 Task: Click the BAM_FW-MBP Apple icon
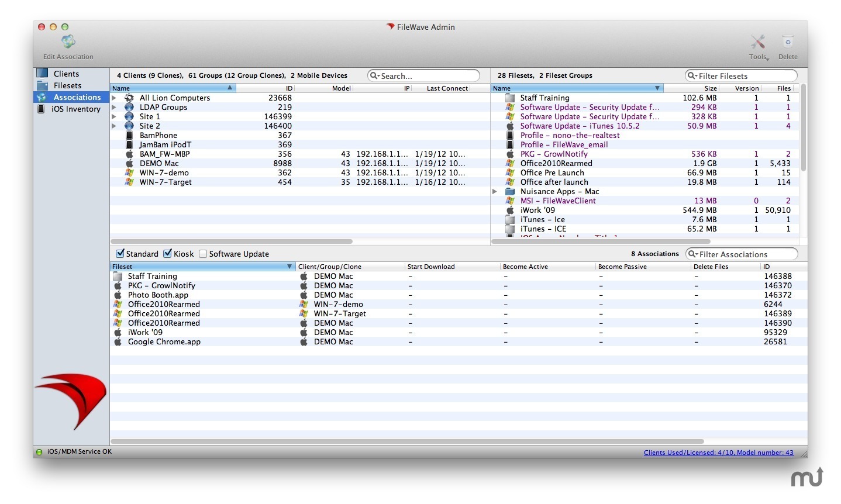[x=129, y=154]
